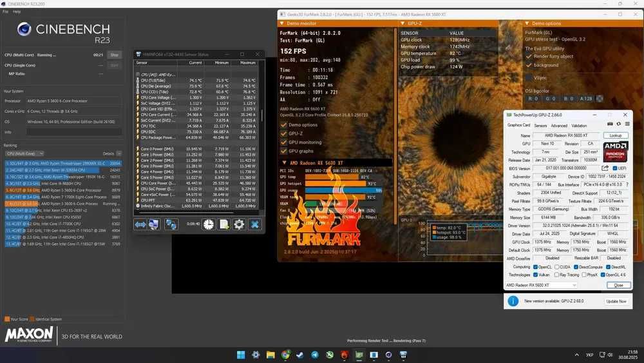Screen dimensions: 644x363
Task: Open GPU selection dropdown in GPU-Z
Action: (x=542, y=285)
